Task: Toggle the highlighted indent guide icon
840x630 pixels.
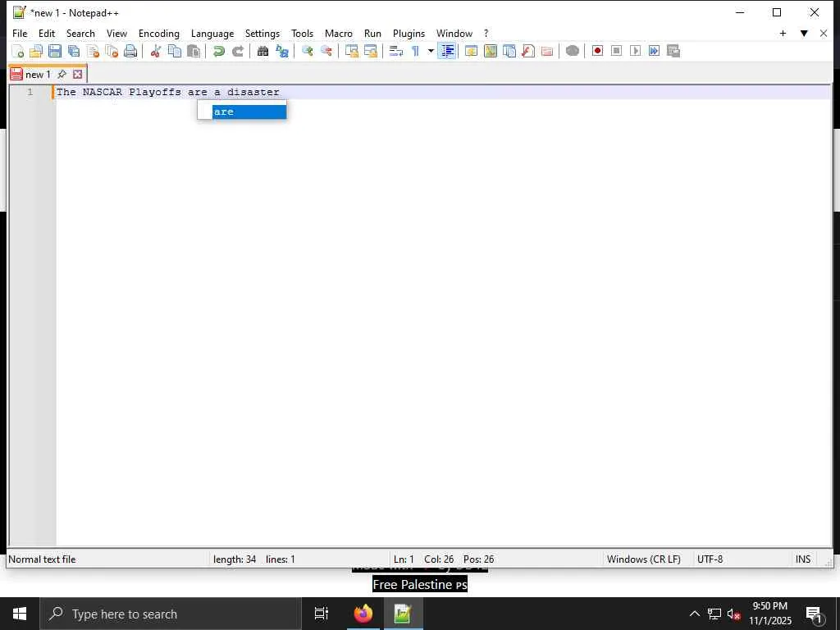Action: [x=446, y=51]
